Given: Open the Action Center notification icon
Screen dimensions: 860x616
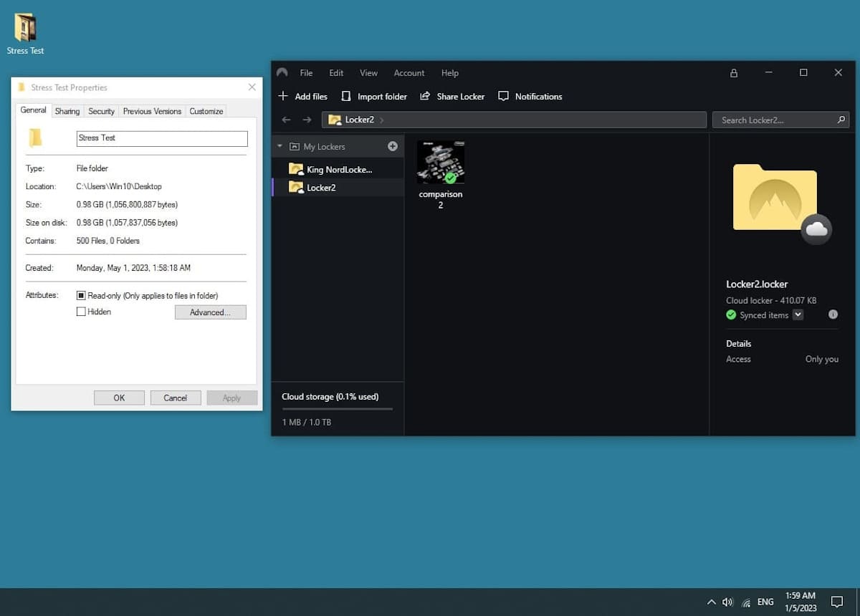Looking at the screenshot, I should point(836,602).
